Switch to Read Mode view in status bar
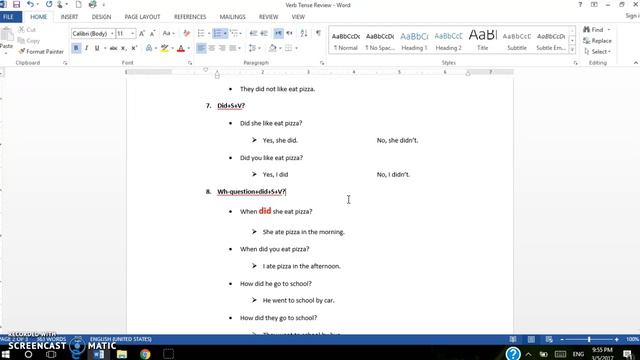The width and height of the screenshot is (640, 360). (x=513, y=340)
